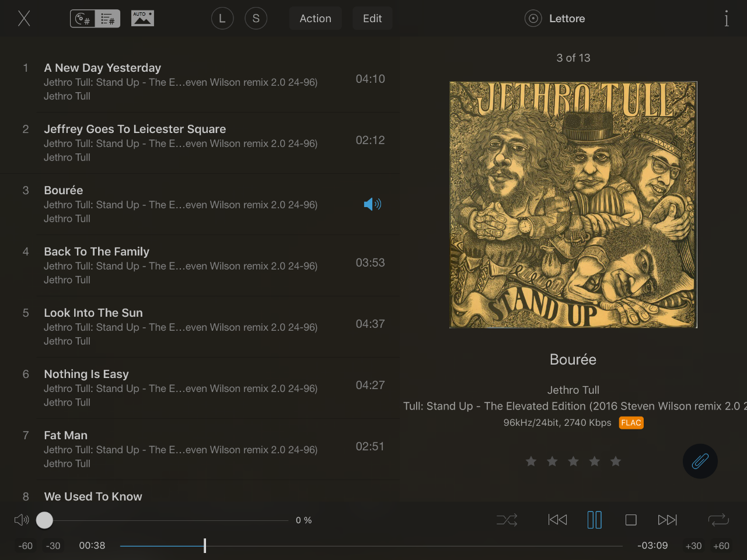Toggle repeat mode
747x560 pixels.
click(x=718, y=520)
